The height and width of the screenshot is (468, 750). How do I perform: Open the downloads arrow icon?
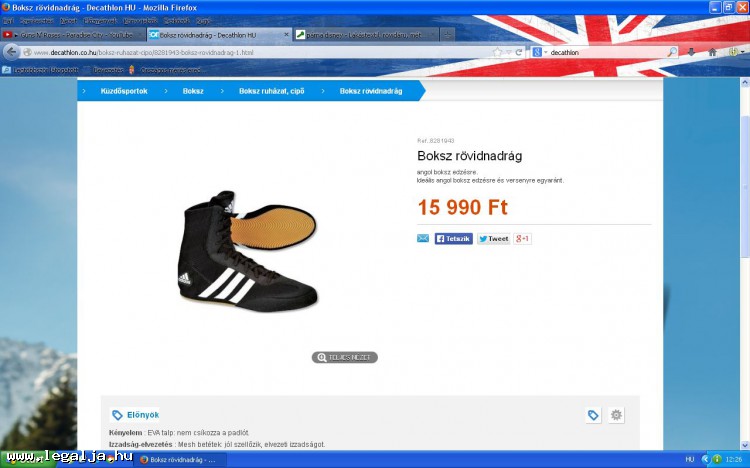(x=691, y=52)
